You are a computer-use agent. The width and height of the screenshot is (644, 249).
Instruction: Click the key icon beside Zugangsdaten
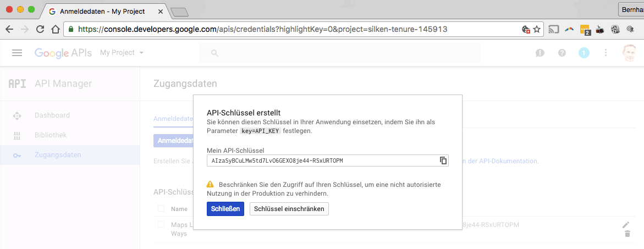click(17, 155)
